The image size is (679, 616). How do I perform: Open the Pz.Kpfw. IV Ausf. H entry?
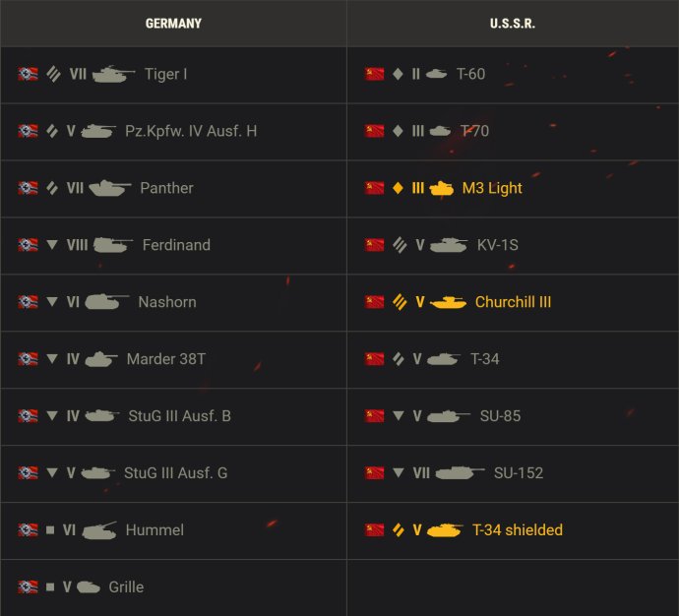tap(173, 131)
